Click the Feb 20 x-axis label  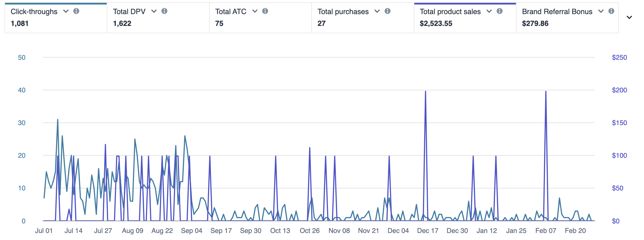pyautogui.click(x=575, y=231)
